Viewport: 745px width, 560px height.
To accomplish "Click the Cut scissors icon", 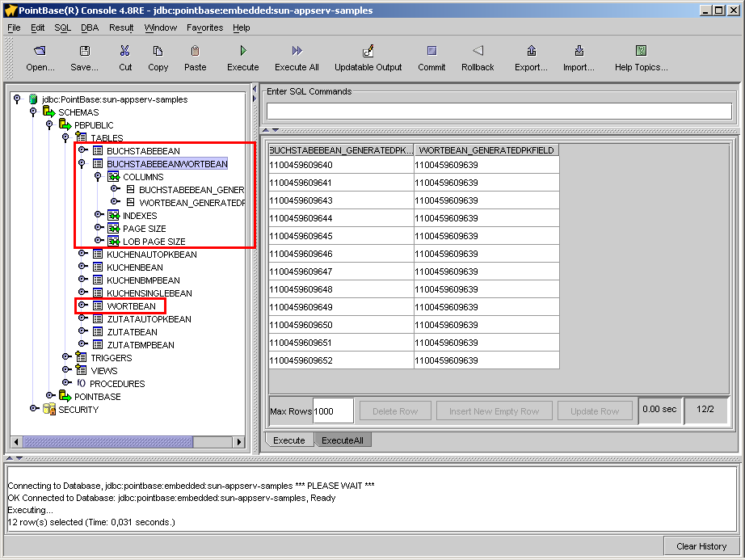I will 125,51.
